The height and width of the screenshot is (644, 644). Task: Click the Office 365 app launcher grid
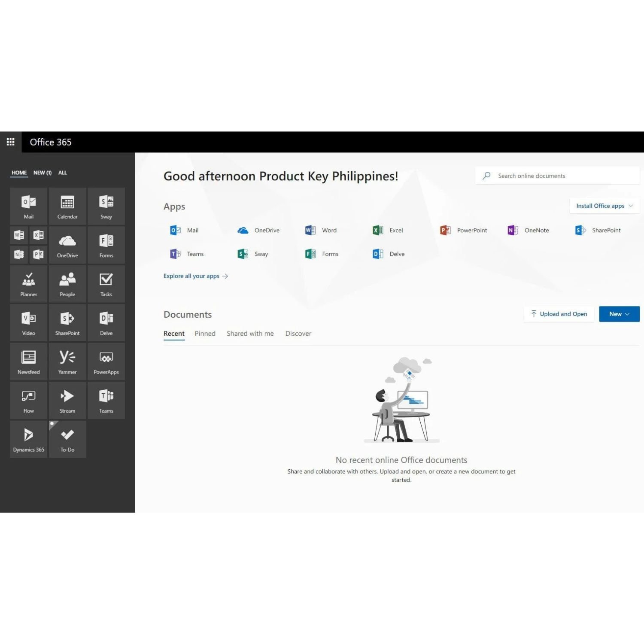point(11,142)
